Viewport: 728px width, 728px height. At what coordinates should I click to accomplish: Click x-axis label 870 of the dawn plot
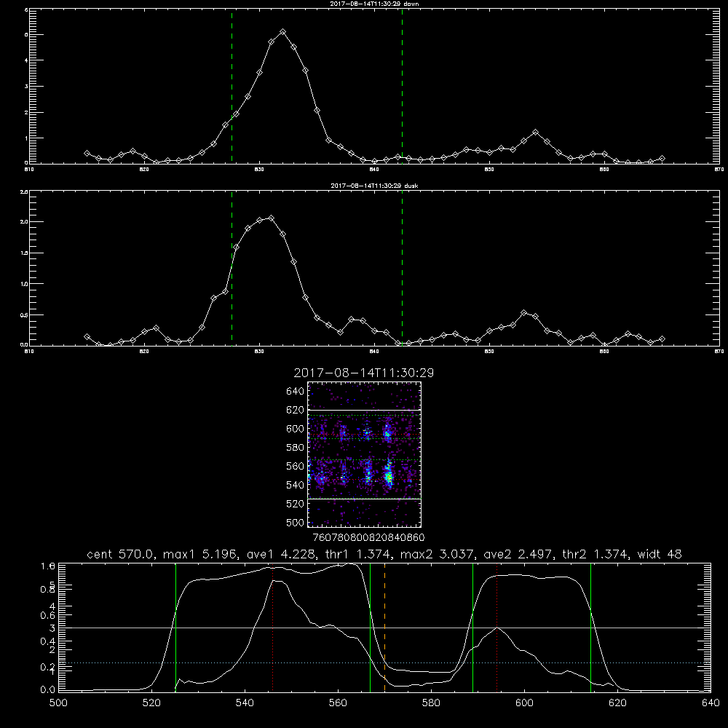(x=719, y=170)
